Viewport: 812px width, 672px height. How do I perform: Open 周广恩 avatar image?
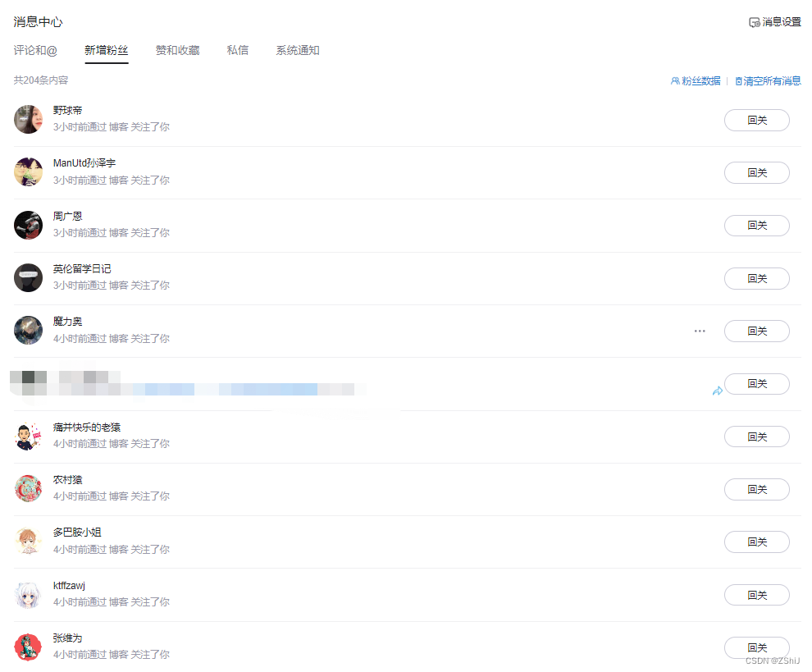point(28,225)
